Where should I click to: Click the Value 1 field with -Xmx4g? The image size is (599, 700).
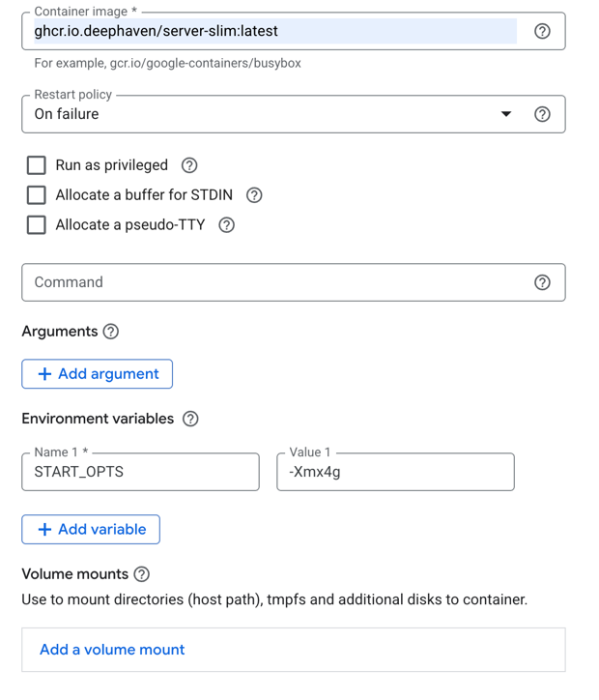395,473
